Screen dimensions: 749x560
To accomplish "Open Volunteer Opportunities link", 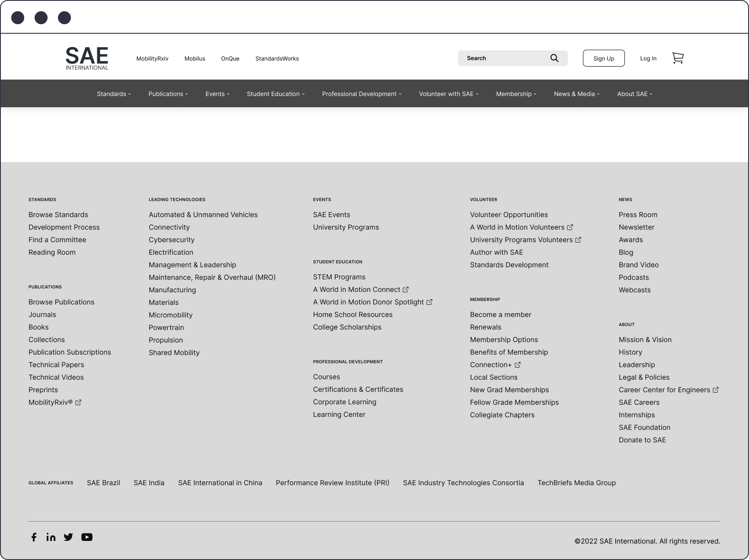I will click(x=509, y=214).
